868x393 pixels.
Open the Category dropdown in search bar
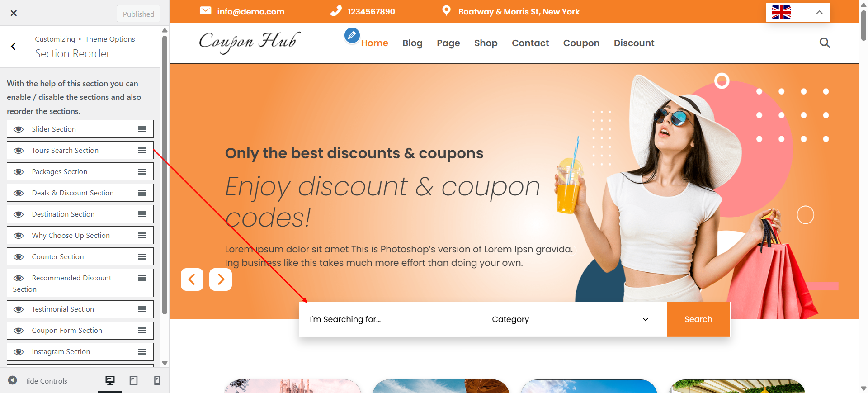click(572, 319)
